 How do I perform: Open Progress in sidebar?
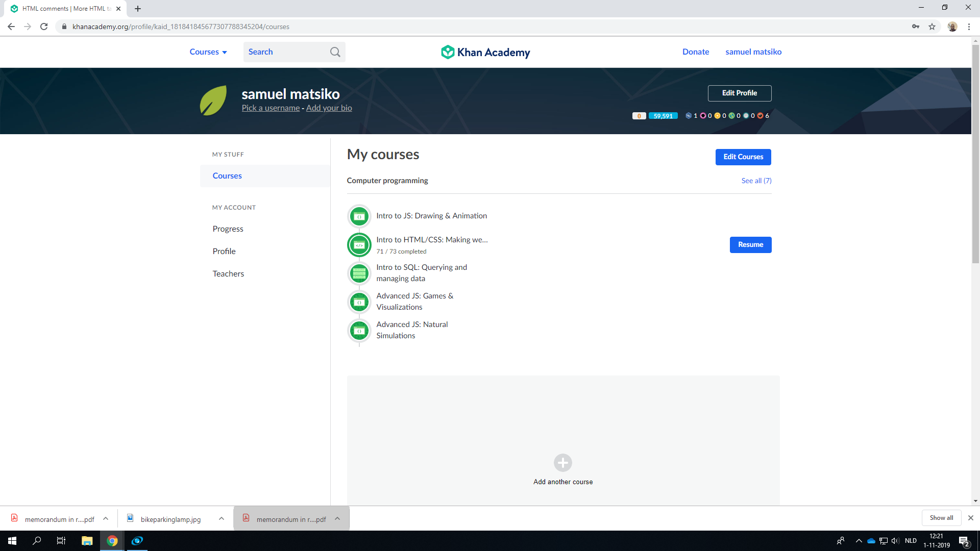pyautogui.click(x=228, y=229)
